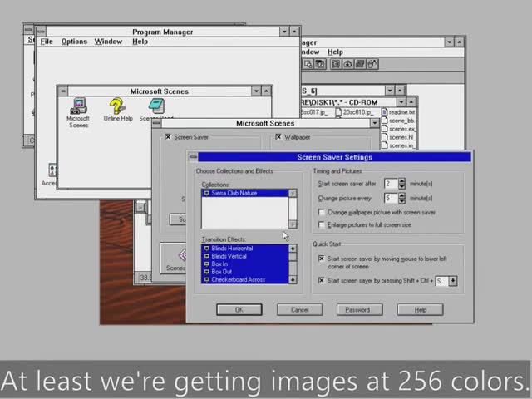This screenshot has height=399, width=532.
Task: Select the Blinds Horizontal transition effect
Action: pos(245,249)
